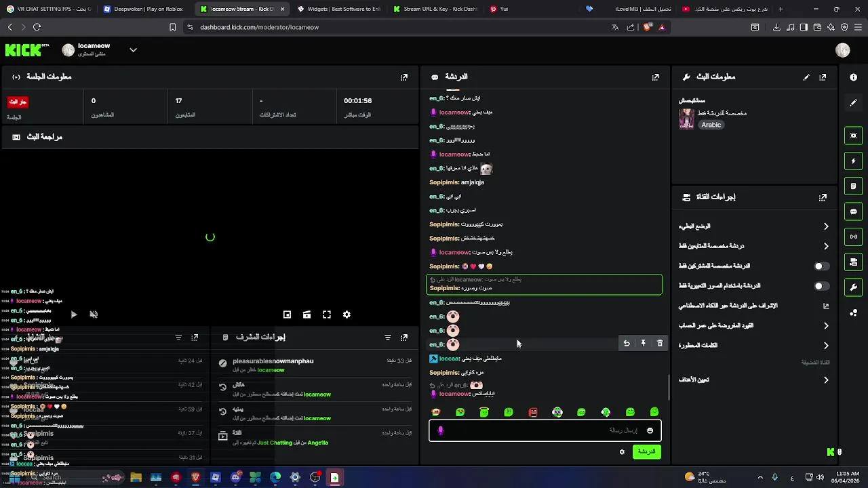
Task: Insert the red angry quick emote
Action: pyautogui.click(x=533, y=412)
